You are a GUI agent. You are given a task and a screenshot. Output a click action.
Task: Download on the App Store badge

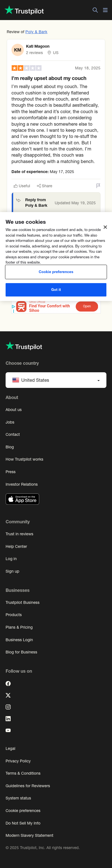click(22, 499)
